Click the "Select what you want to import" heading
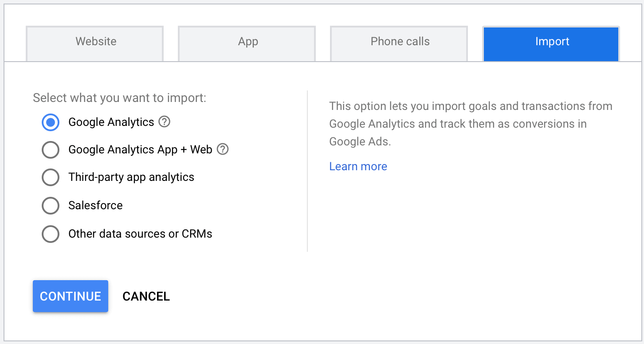644x344 pixels. (x=119, y=98)
